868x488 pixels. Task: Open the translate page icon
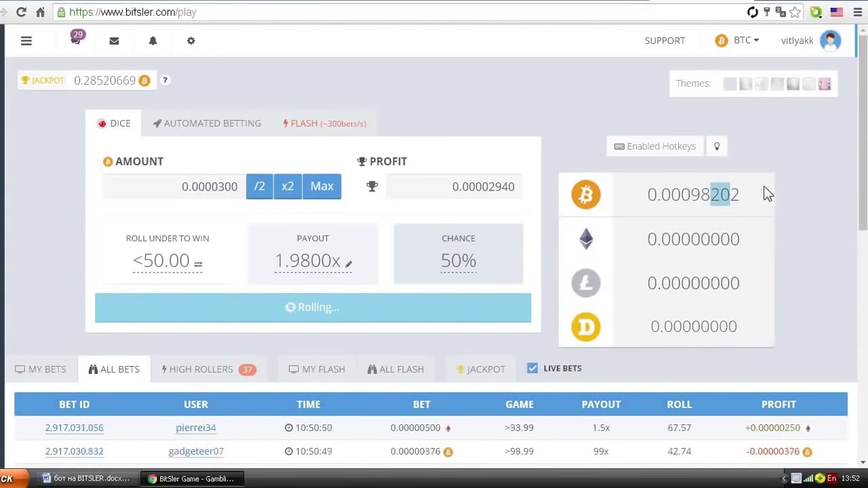click(x=781, y=12)
